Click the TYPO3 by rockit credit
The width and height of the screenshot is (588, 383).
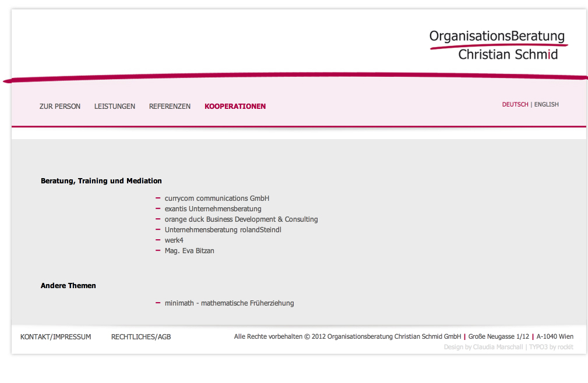[x=551, y=347]
